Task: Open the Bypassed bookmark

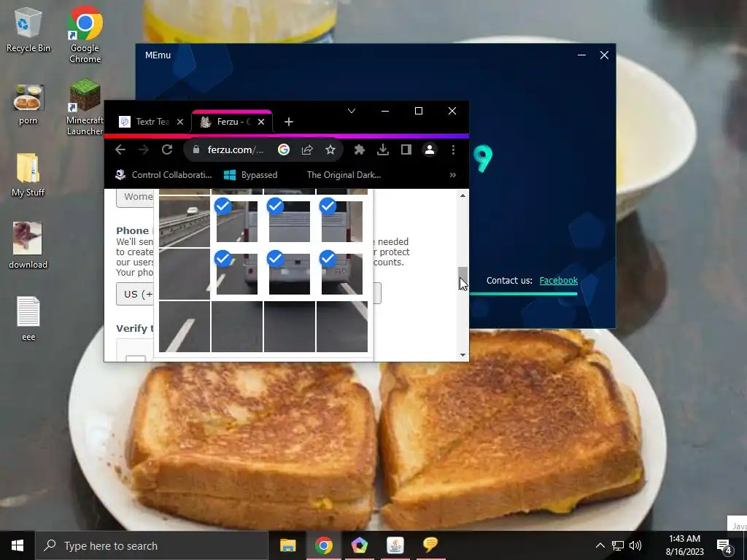Action: pos(251,175)
